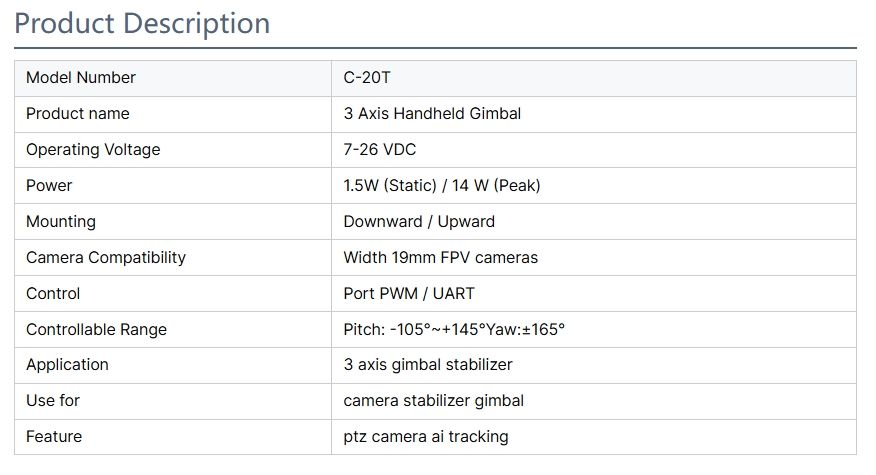Click the Product name label cell
The image size is (876, 475).
click(78, 114)
